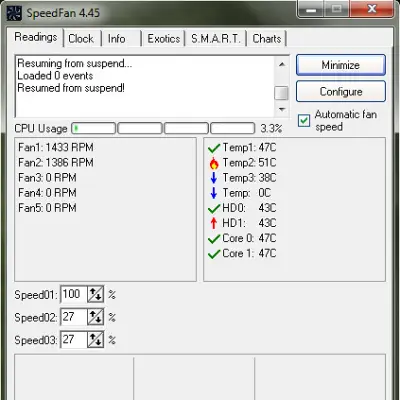The height and width of the screenshot is (400, 400).
Task: Open the S.M.A.R.T. tab
Action: [x=216, y=39]
